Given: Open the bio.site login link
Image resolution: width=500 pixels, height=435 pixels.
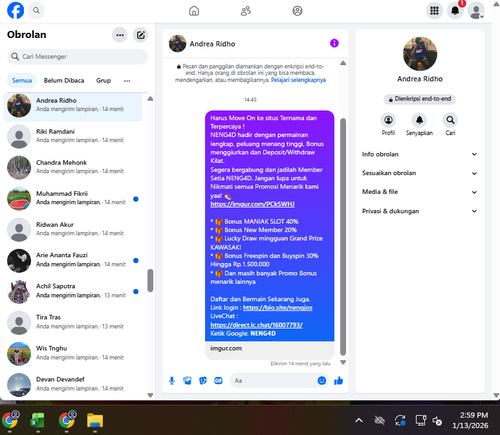Looking at the screenshot, I should coord(278,308).
